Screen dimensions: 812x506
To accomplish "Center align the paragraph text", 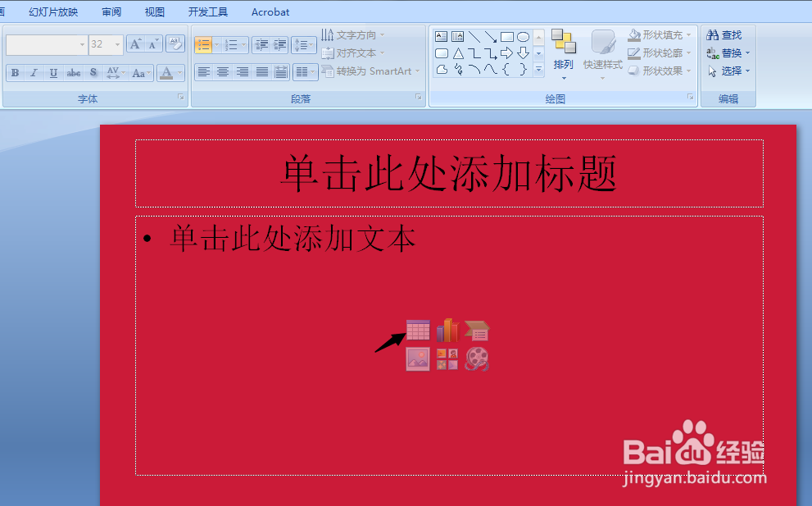I will coord(223,72).
